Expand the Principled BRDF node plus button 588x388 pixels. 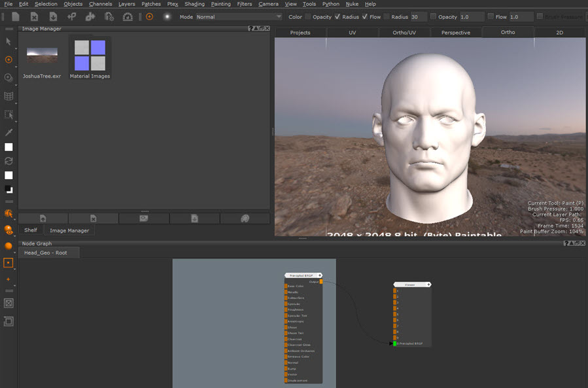point(320,275)
